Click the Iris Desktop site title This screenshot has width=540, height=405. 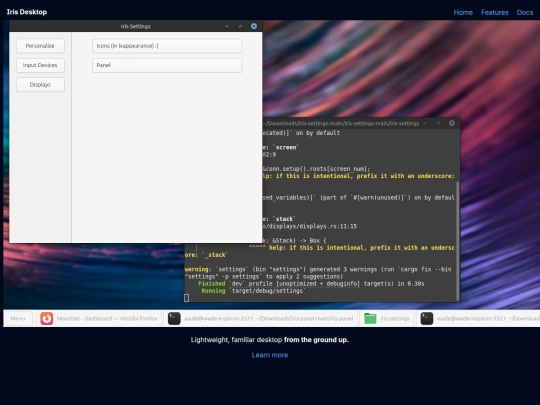pos(27,12)
